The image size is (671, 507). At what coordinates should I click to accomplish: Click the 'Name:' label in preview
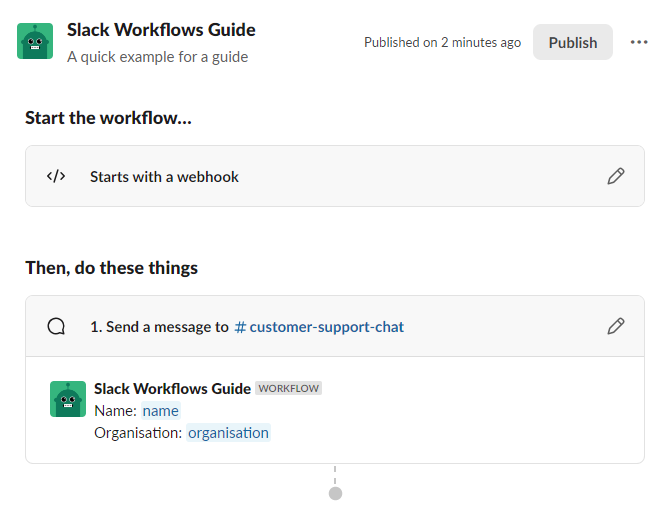(x=115, y=411)
